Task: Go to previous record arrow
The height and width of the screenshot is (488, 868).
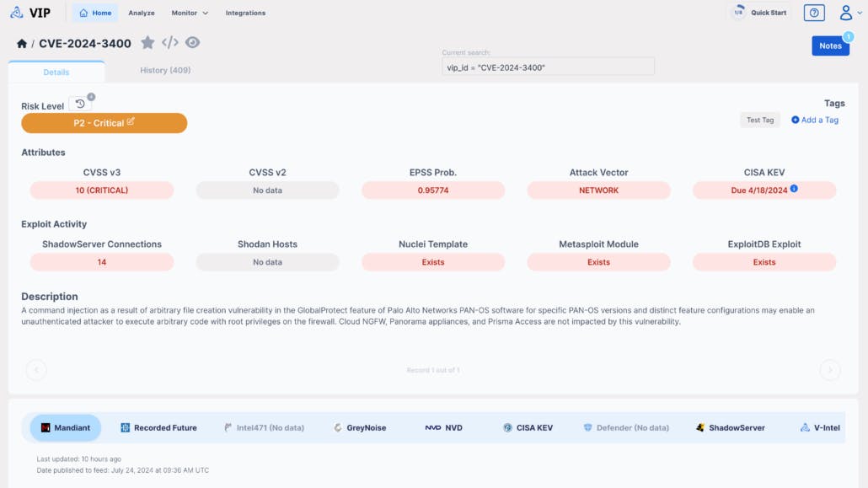Action: (x=36, y=369)
